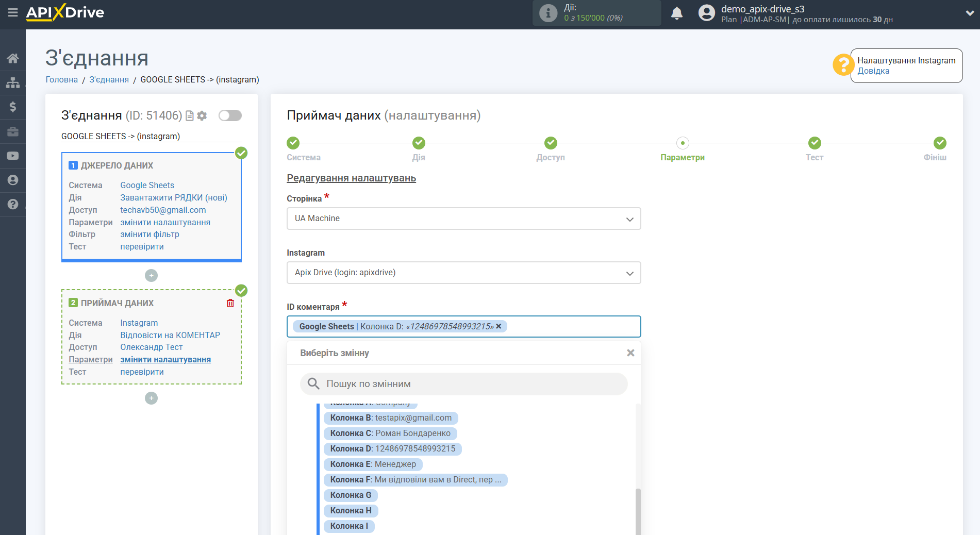Click source перевірити test link
This screenshot has width=980, height=535.
(x=142, y=246)
